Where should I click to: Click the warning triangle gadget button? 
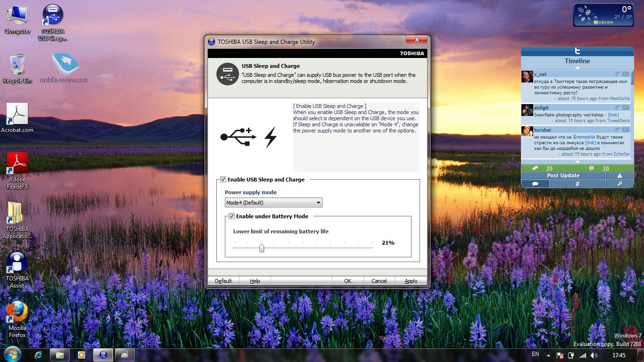[x=619, y=175]
